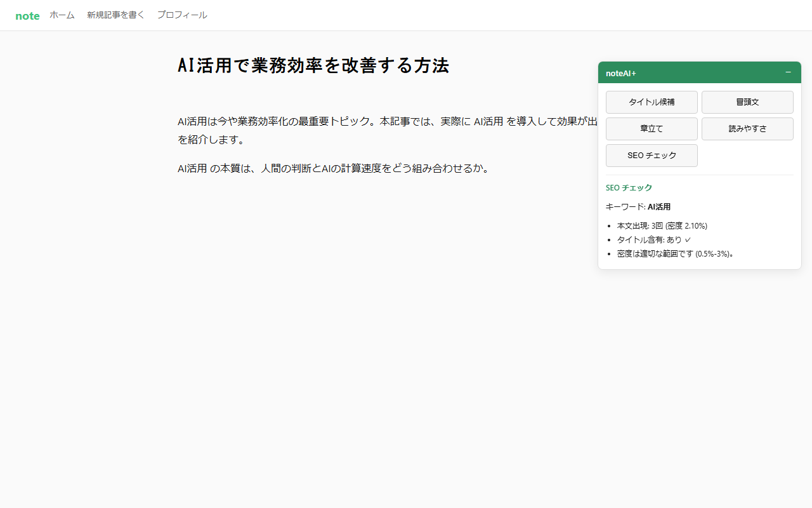Click the タイトル含有: あり result line

click(x=653, y=240)
